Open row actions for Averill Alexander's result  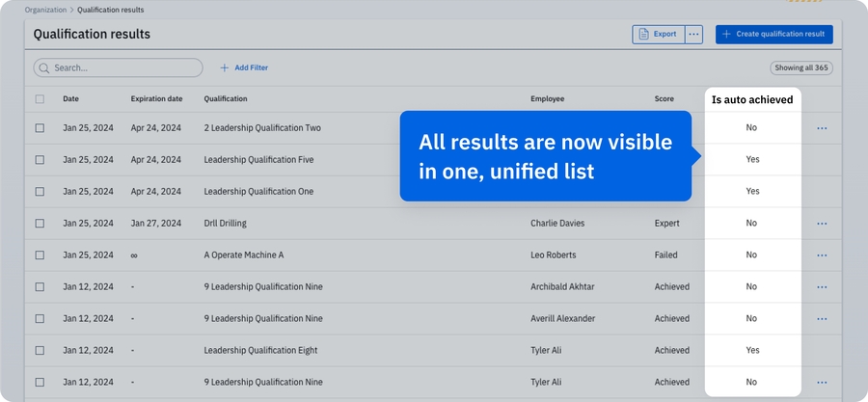pos(822,319)
